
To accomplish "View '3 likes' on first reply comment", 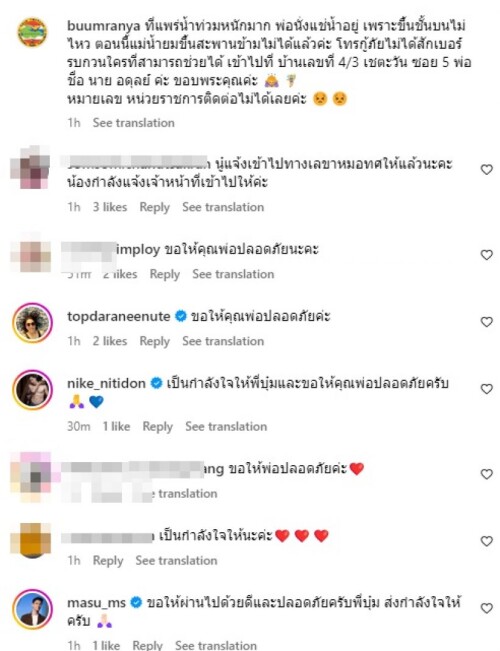I will click(x=110, y=207).
